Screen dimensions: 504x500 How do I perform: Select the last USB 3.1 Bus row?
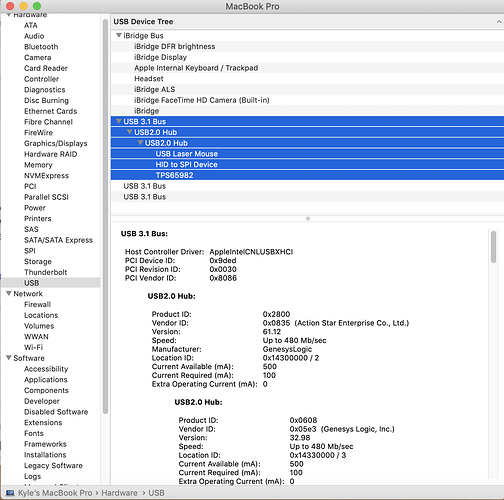pyautogui.click(x=307, y=197)
